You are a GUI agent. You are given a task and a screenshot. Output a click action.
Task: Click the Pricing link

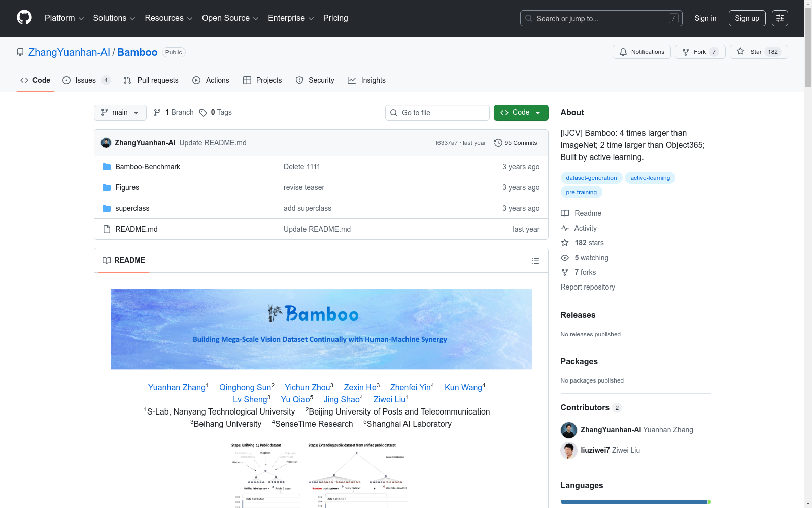tap(335, 18)
